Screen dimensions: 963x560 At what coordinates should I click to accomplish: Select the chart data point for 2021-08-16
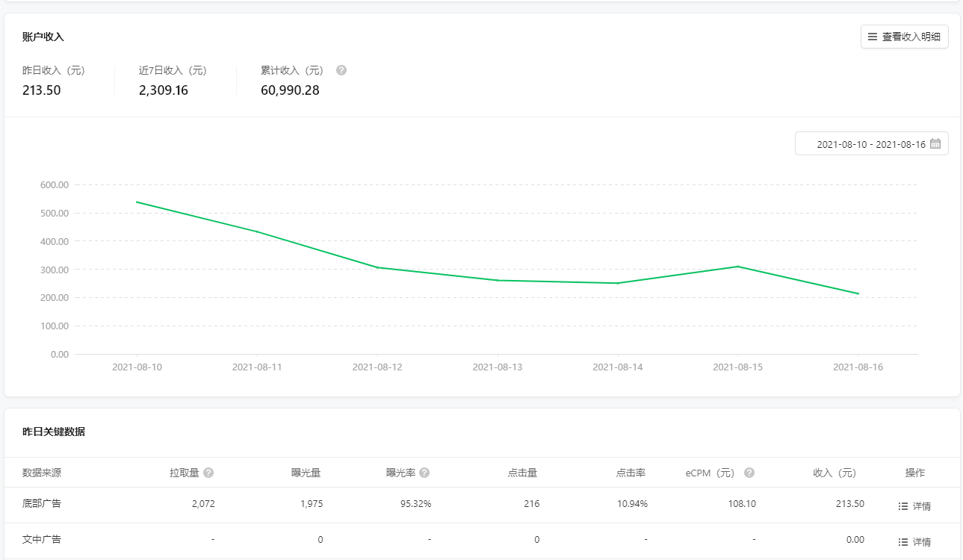(x=858, y=293)
